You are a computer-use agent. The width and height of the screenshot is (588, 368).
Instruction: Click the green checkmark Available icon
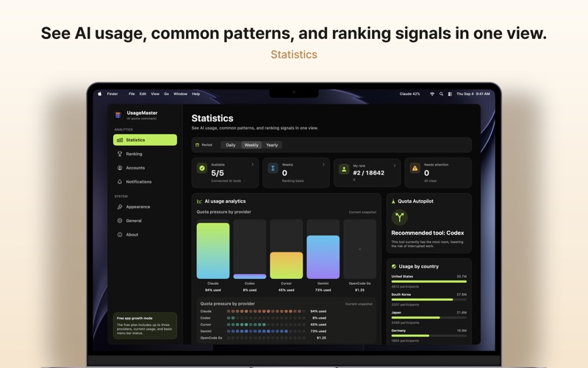[202, 169]
